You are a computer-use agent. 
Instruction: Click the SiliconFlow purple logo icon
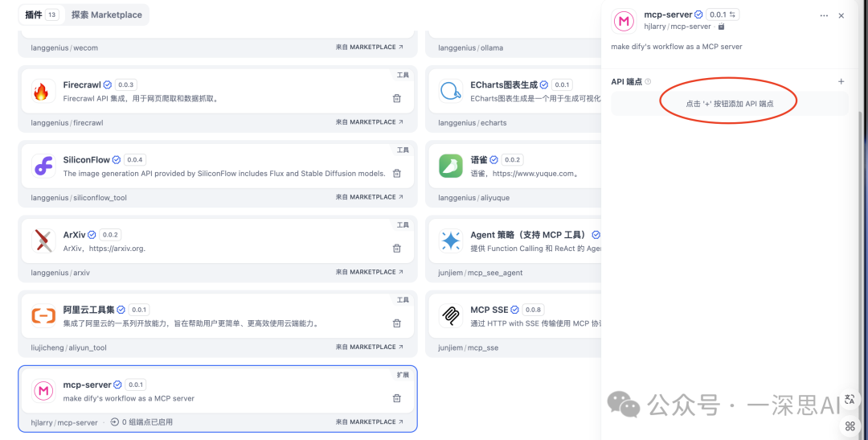43,166
